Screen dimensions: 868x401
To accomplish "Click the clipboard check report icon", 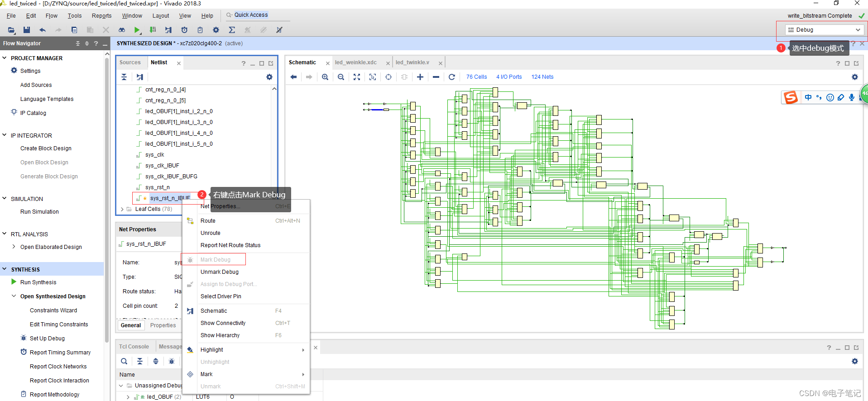I will pyautogui.click(x=200, y=30).
